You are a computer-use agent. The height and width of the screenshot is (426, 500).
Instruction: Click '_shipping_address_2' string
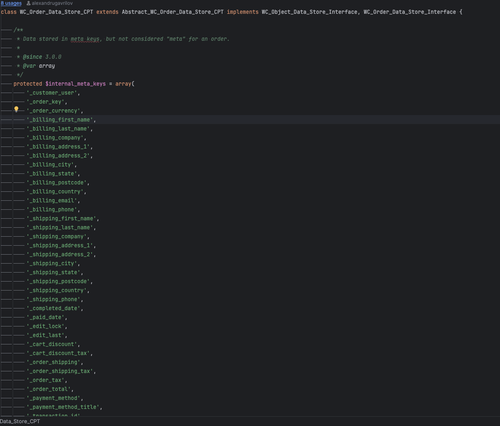(60, 255)
